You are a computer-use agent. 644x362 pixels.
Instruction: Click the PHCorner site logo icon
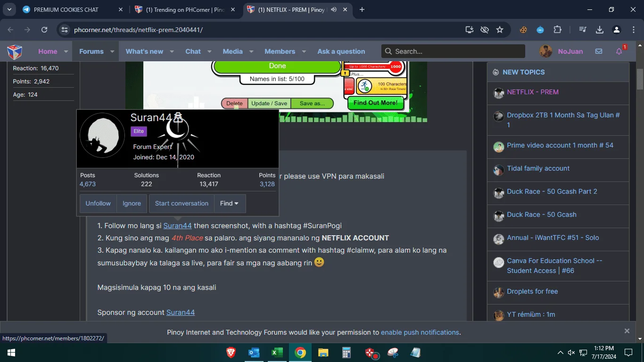tap(15, 51)
